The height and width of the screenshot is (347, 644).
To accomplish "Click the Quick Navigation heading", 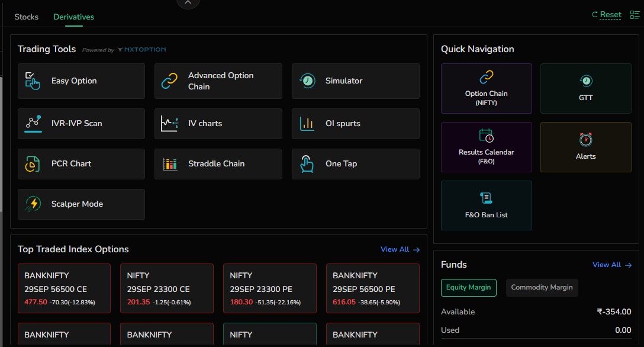I will pos(477,49).
